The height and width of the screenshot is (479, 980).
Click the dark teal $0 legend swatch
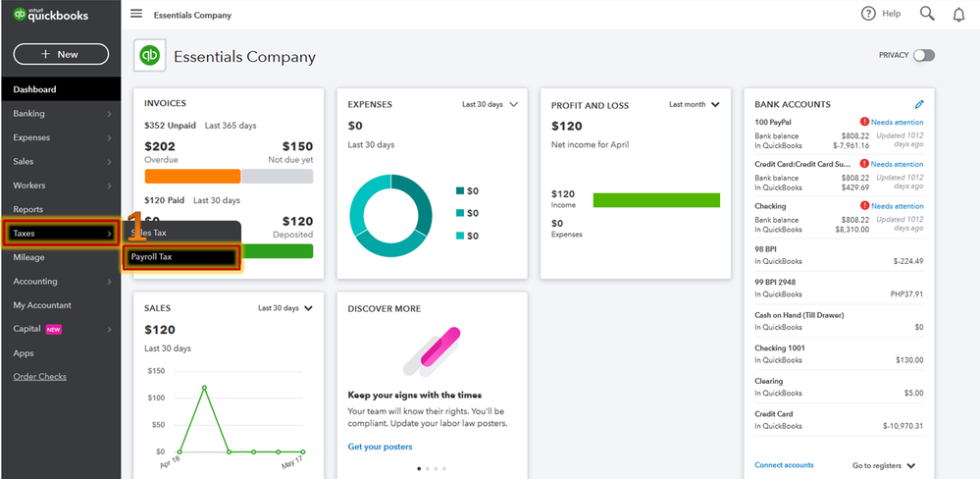pos(460,190)
